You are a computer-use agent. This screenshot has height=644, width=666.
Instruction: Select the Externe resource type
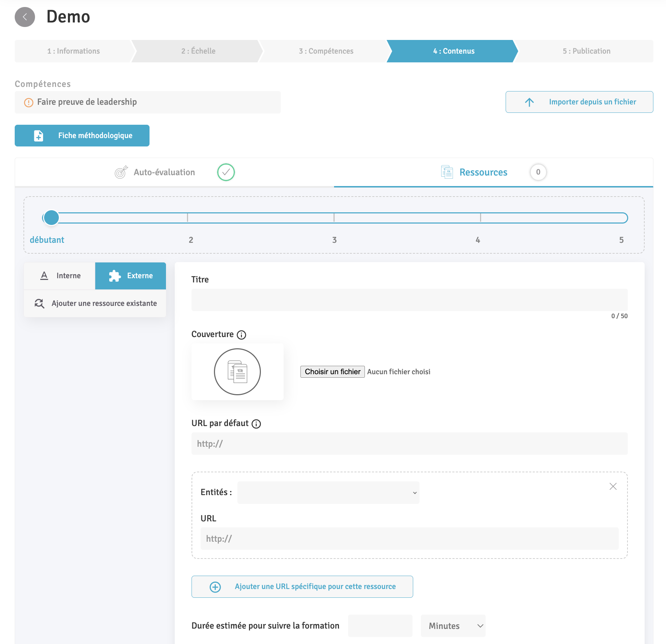point(131,276)
